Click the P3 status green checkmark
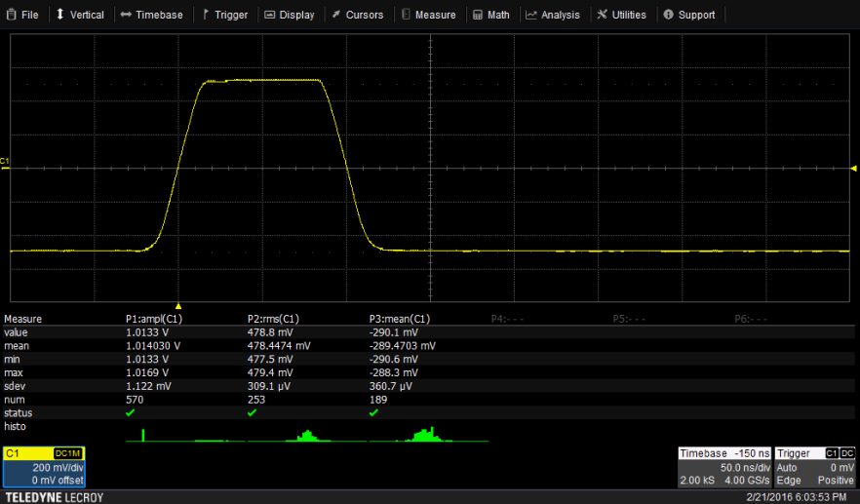Image resolution: width=860 pixels, height=504 pixels. (373, 413)
